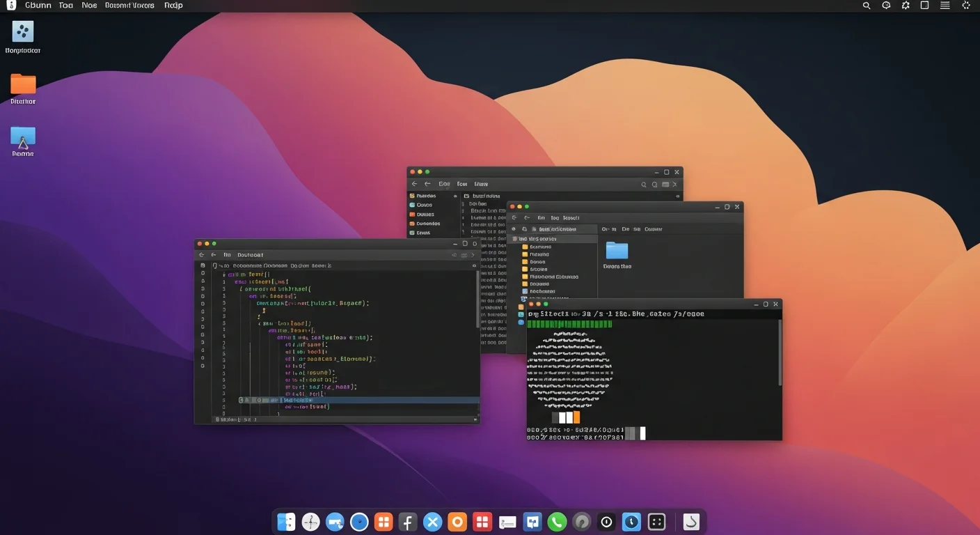Click the back navigation arrow in the file manager
The height and width of the screenshot is (535, 980).
[416, 183]
